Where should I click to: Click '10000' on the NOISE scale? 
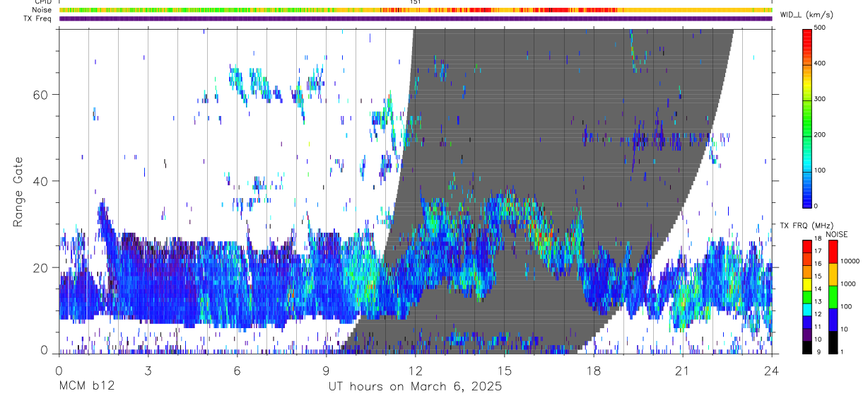click(x=850, y=261)
